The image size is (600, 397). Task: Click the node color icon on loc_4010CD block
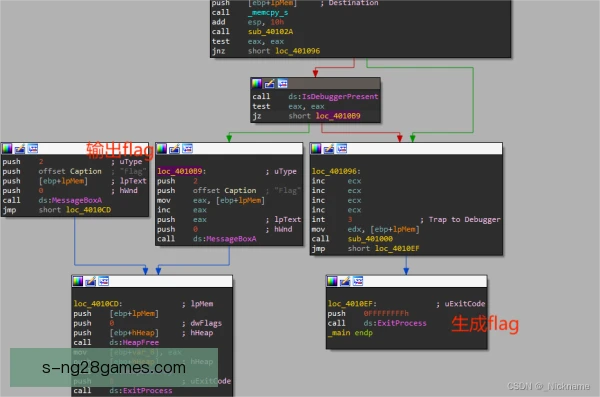click(78, 281)
